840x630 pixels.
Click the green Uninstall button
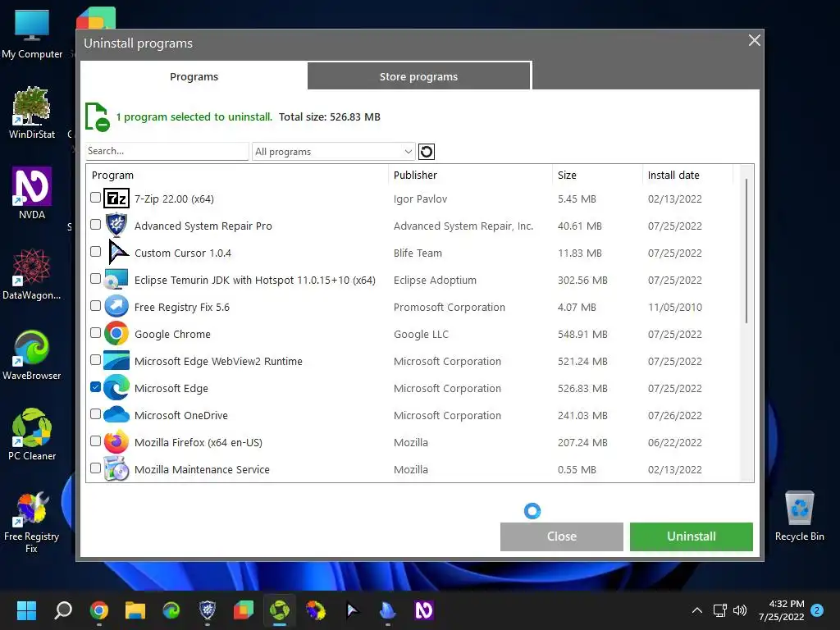point(691,536)
